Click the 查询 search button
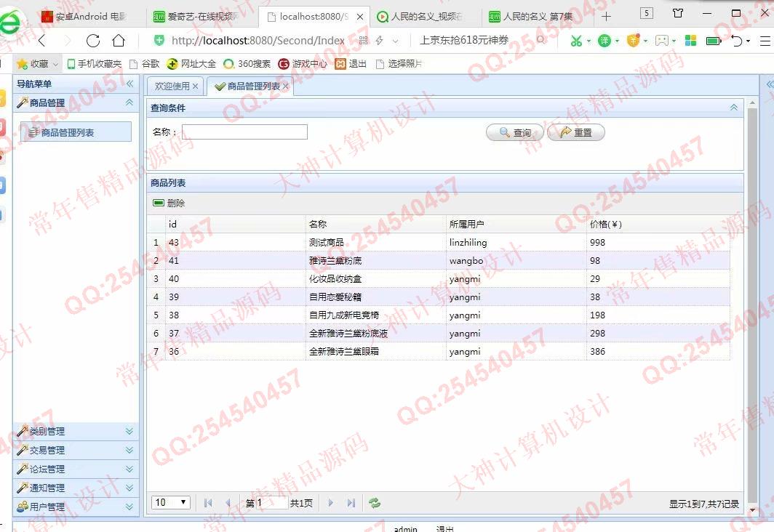 (x=515, y=133)
